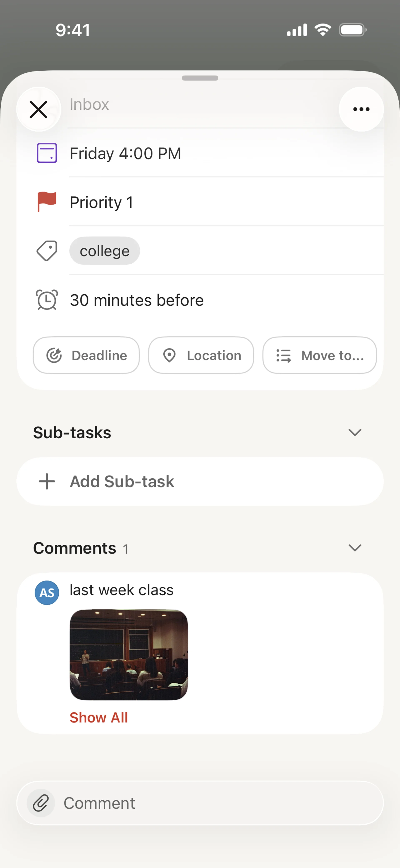The width and height of the screenshot is (400, 868).
Task: Tap the red priority flag icon
Action: pyautogui.click(x=47, y=202)
